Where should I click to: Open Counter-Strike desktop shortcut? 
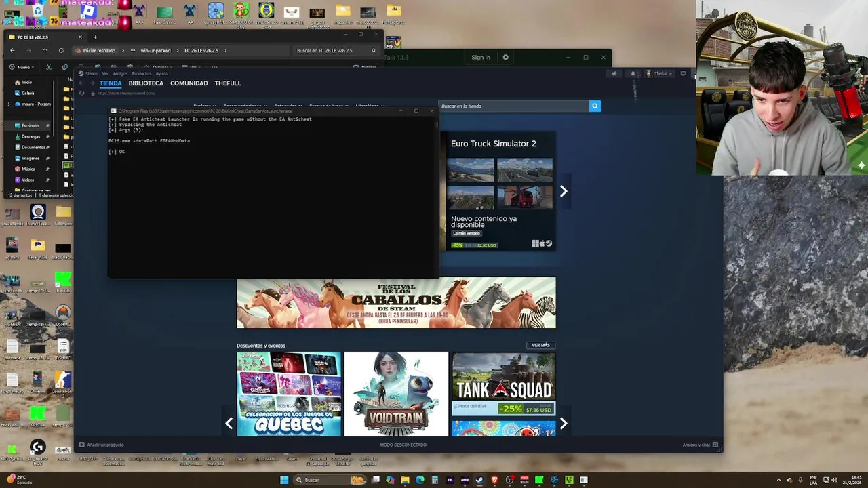point(62,382)
